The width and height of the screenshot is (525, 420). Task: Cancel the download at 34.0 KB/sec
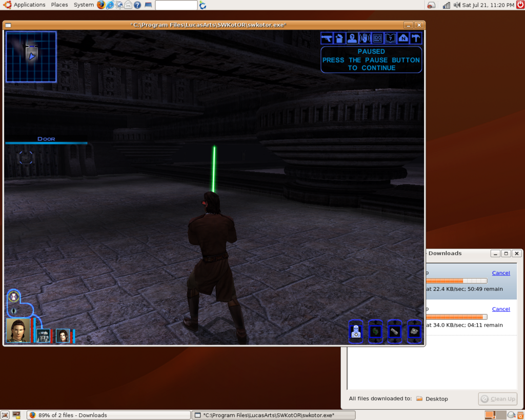[501, 309]
